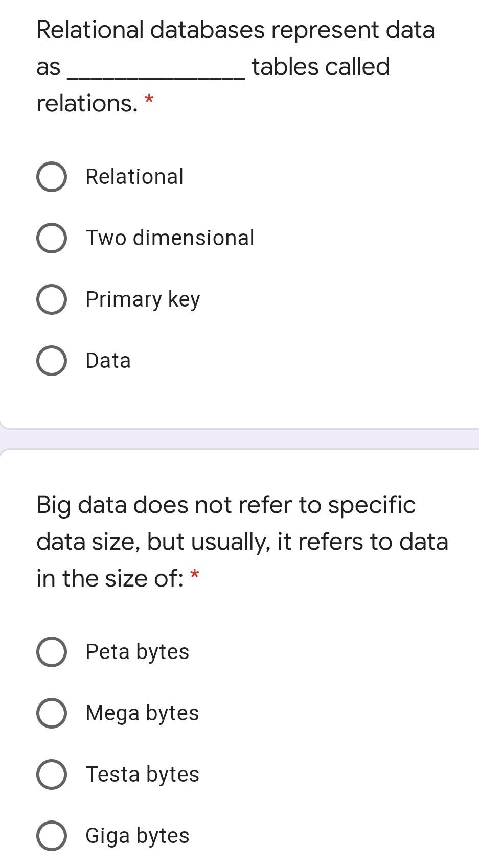Viewport: 479px width, 868px height.
Task: Click the "Relational" answer label text
Action: point(134,177)
